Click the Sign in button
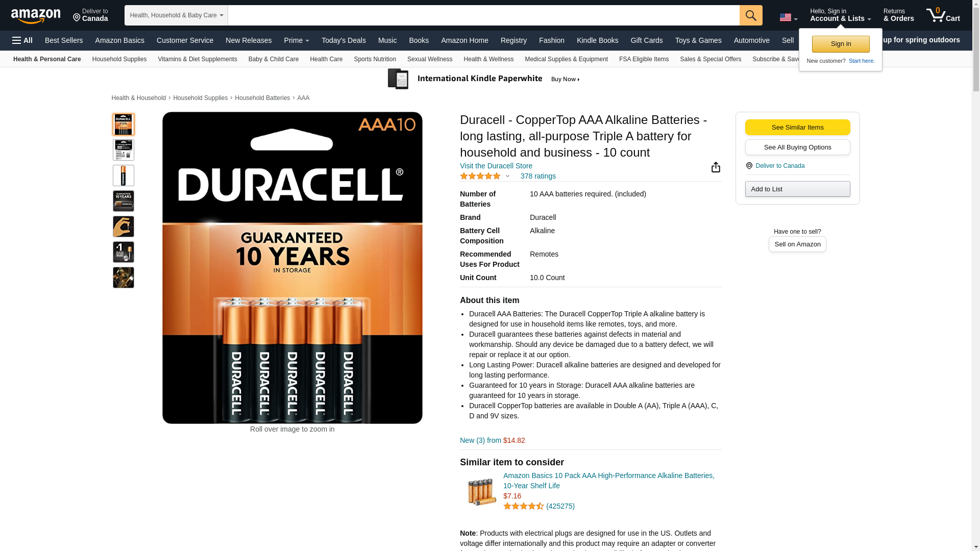This screenshot has height=551, width=980. (x=841, y=44)
